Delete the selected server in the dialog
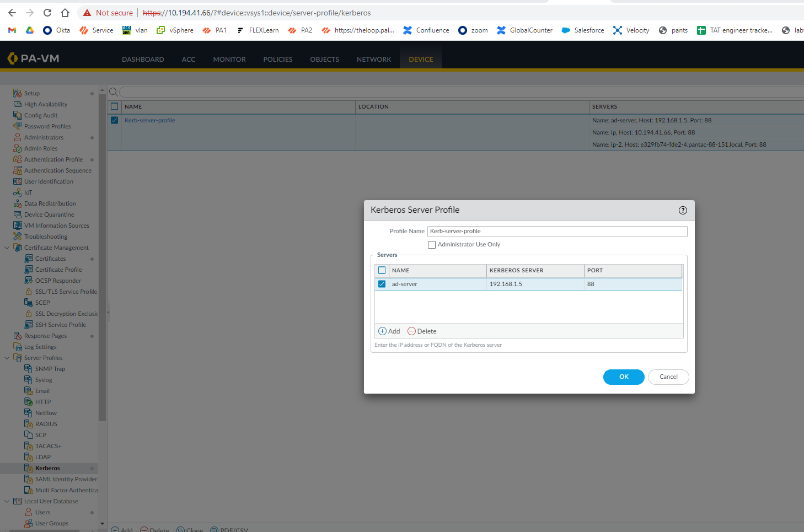The height and width of the screenshot is (532, 804). (422, 331)
